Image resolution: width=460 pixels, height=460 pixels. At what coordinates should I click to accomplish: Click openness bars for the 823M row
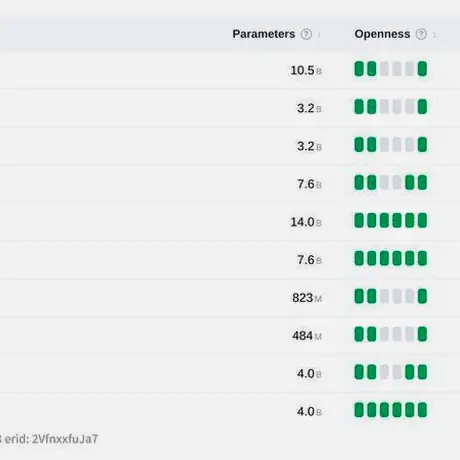tap(391, 296)
